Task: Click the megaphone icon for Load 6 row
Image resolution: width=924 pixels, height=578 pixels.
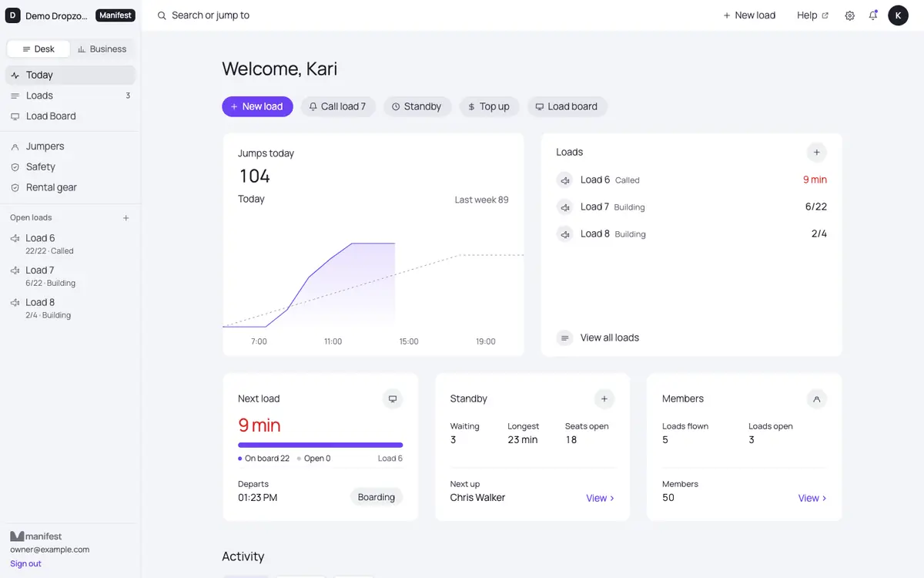Action: (564, 180)
